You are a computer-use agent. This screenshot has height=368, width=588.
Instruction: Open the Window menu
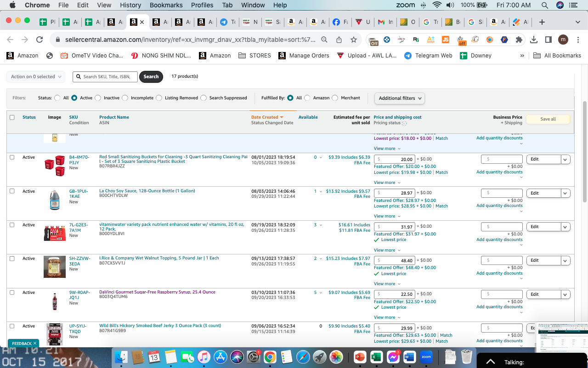point(253,5)
